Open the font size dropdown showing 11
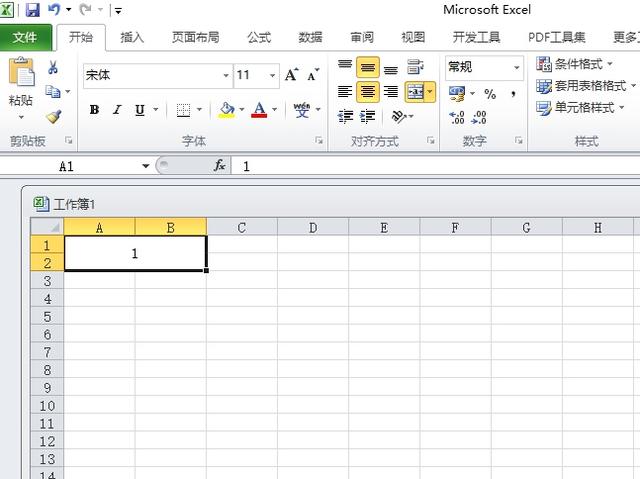The image size is (640, 479). point(256,75)
